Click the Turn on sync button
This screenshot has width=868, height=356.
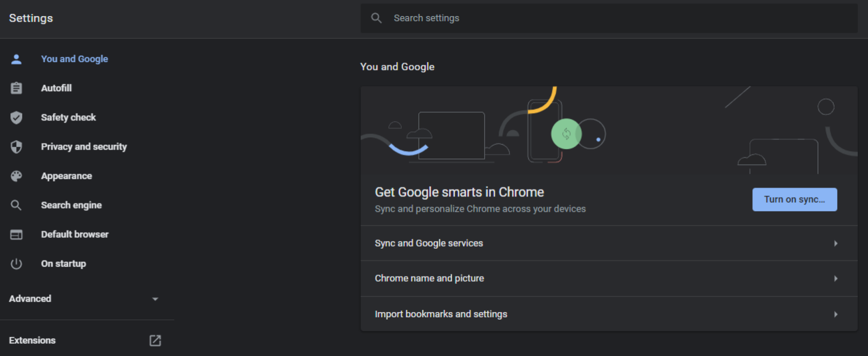(x=794, y=200)
